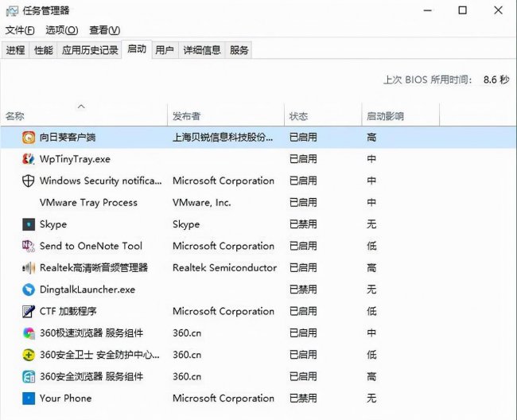The height and width of the screenshot is (420, 517).
Task: Click Microsoft Corporation in Your Phone row
Action: tap(224, 399)
